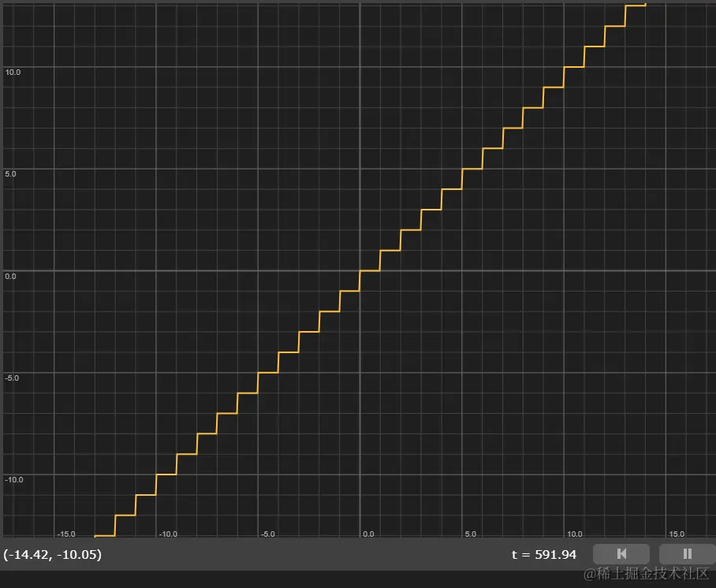Image resolution: width=716 pixels, height=588 pixels.
Task: Pause the animation playback
Action: [x=688, y=554]
